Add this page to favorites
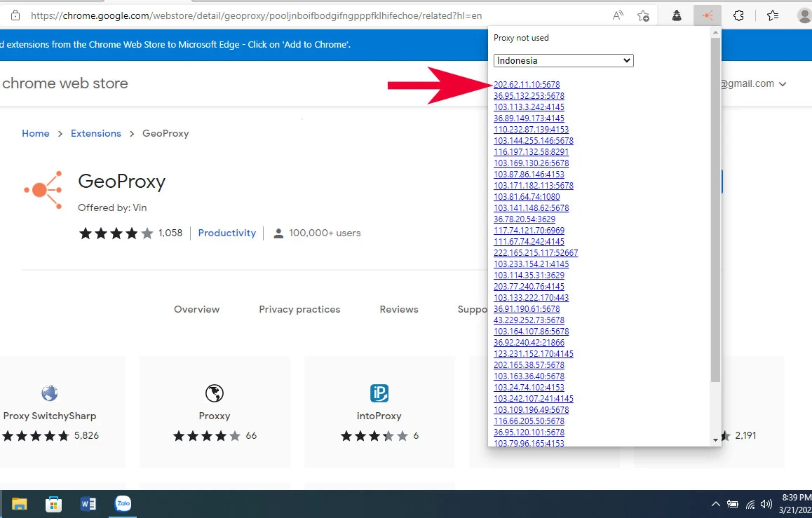 643,15
